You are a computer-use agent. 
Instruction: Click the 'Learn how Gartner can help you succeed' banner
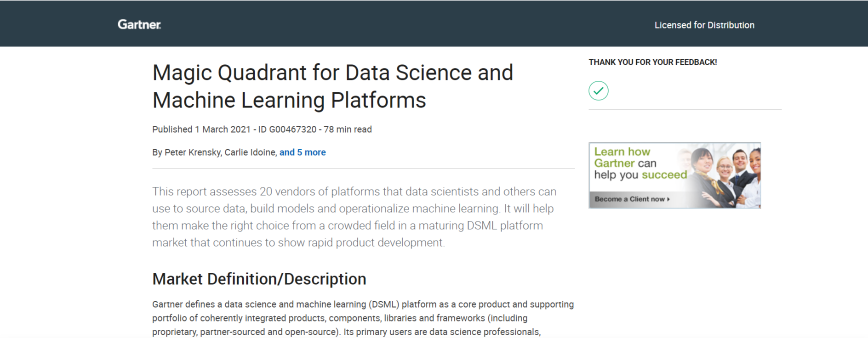click(674, 175)
